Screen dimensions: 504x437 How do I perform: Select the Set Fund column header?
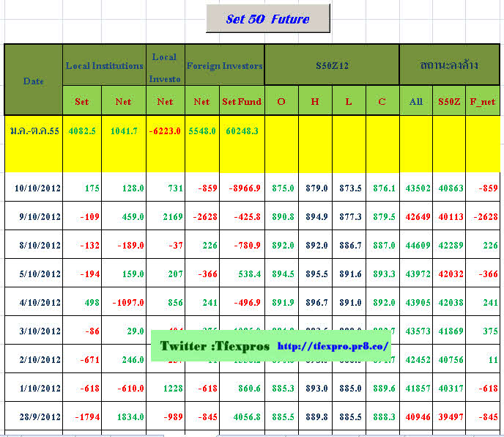pyautogui.click(x=242, y=102)
